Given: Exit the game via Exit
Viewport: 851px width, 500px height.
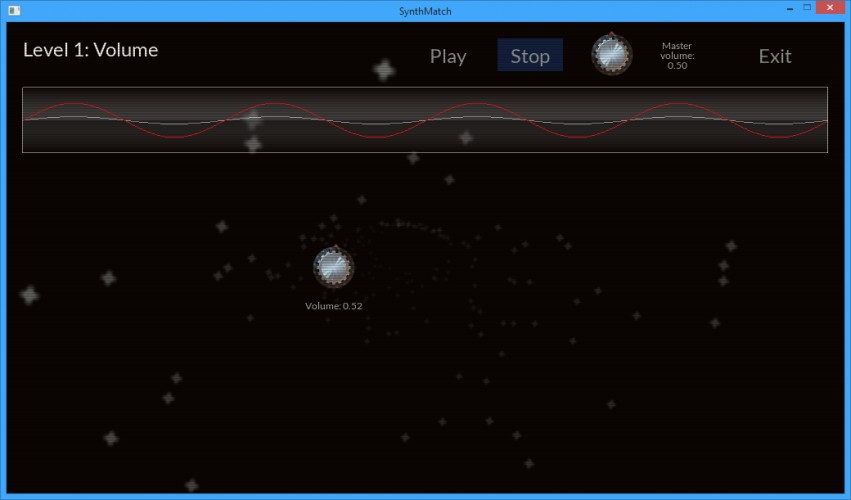Looking at the screenshot, I should pos(774,56).
